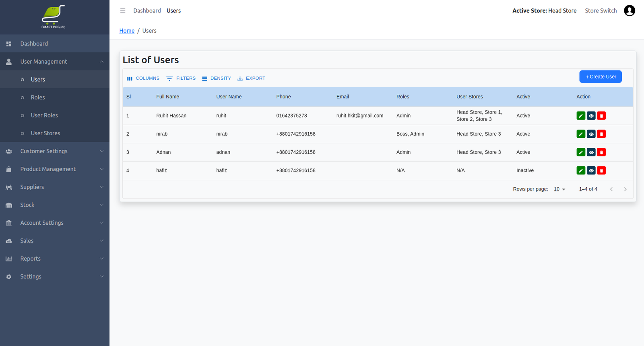View Ruhit Hassan details with the eye icon
The width and height of the screenshot is (644, 346).
591,116
